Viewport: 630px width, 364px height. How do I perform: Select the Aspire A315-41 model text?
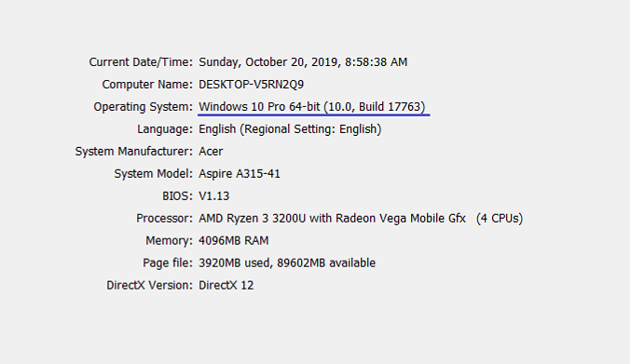tap(240, 174)
